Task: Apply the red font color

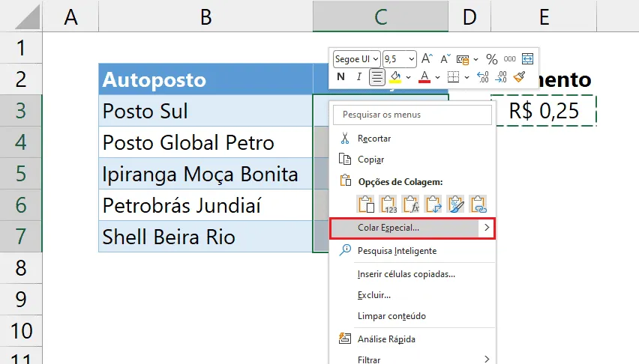Action: (424, 76)
